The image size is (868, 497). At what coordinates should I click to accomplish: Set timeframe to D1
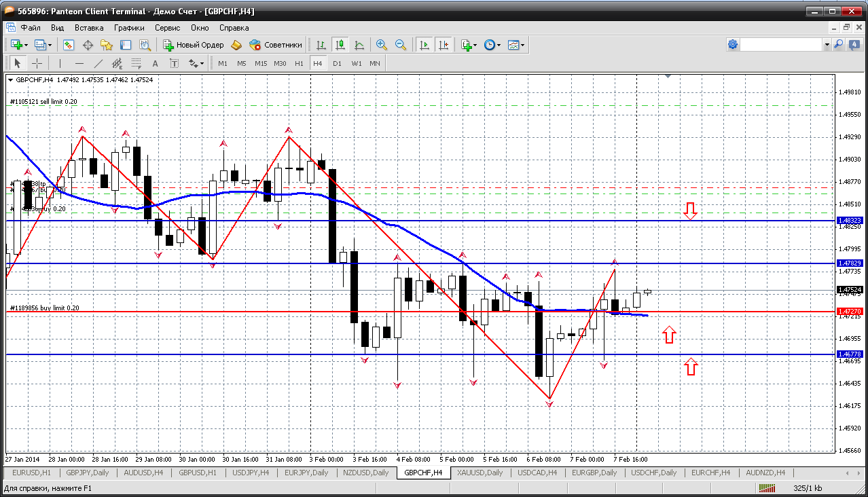[337, 63]
